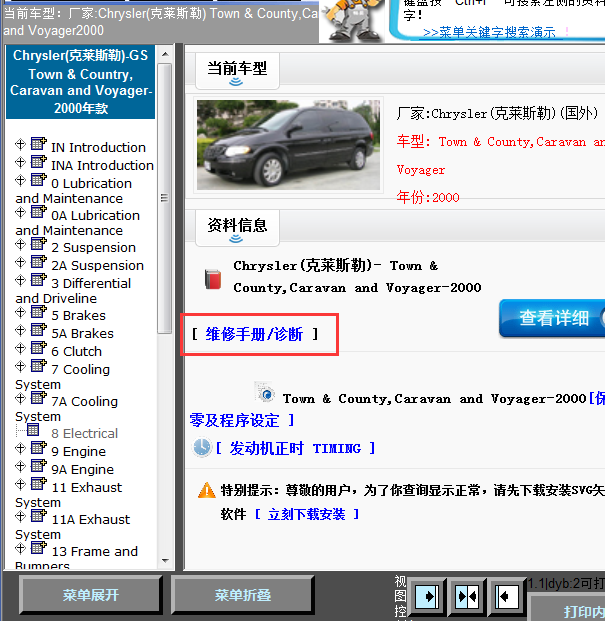605x621 pixels.
Task: Click the IN Introduction document icon
Action: click(x=38, y=143)
